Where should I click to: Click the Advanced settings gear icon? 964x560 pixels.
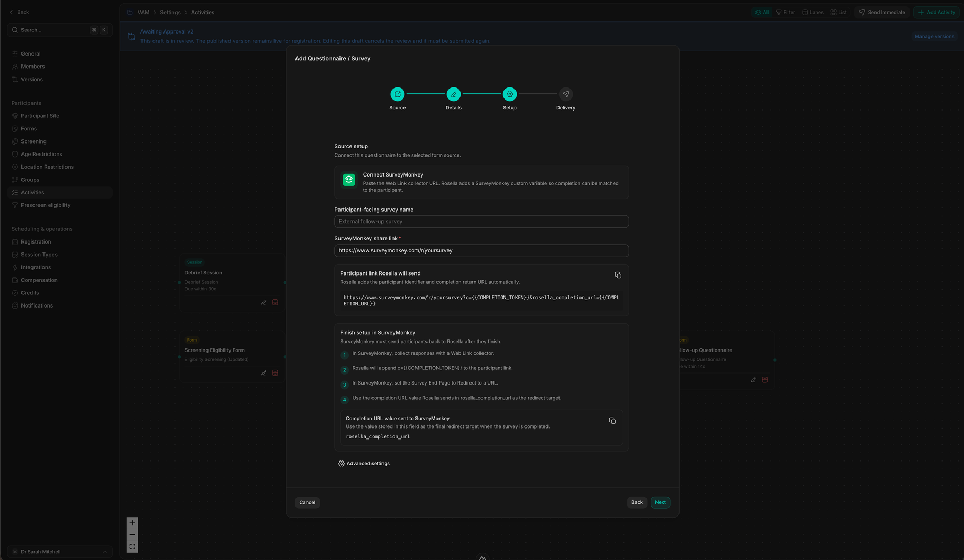click(x=342, y=464)
